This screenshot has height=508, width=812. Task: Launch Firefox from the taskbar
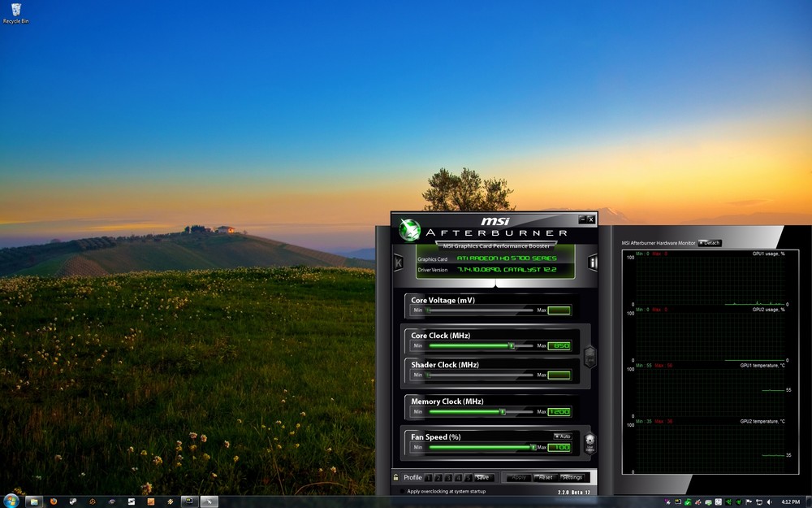click(54, 501)
